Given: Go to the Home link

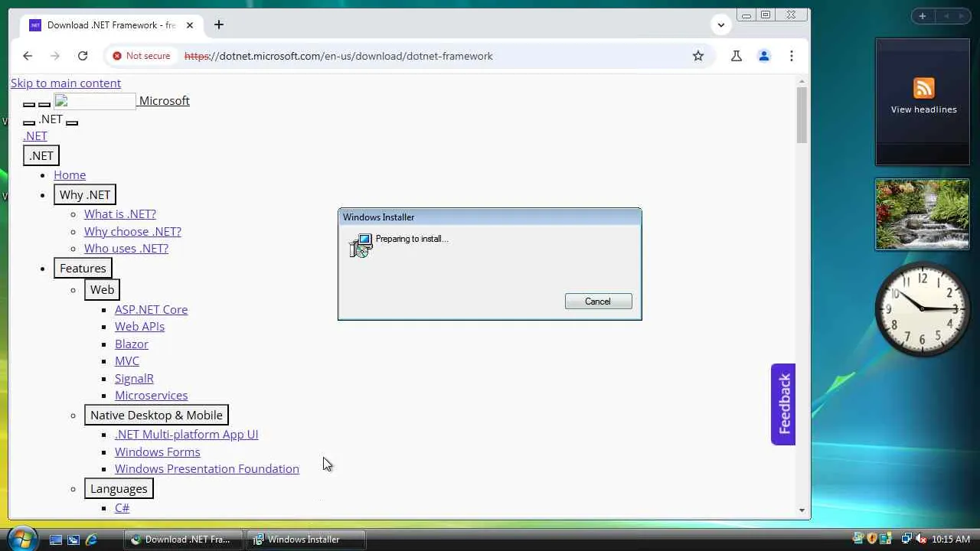Looking at the screenshot, I should [x=70, y=175].
